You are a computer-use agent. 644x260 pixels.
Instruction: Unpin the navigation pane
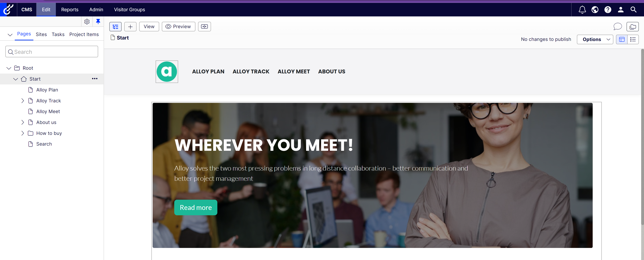click(x=98, y=21)
